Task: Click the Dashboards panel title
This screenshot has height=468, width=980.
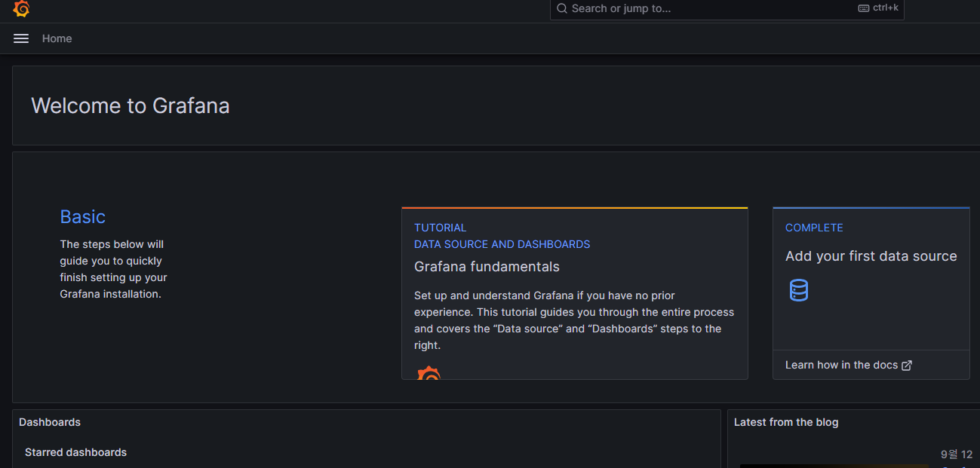Action: 50,422
